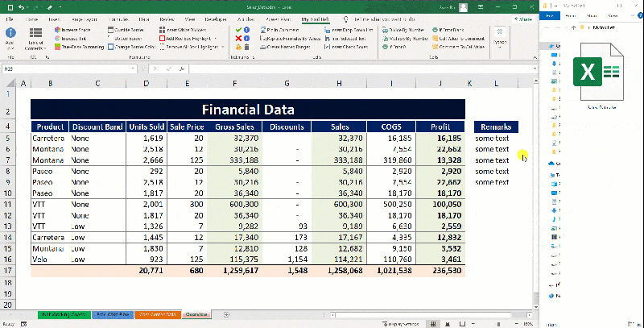Insert the red X indicator
Image resolution: width=644 pixels, height=328 pixels.
[x=238, y=38]
